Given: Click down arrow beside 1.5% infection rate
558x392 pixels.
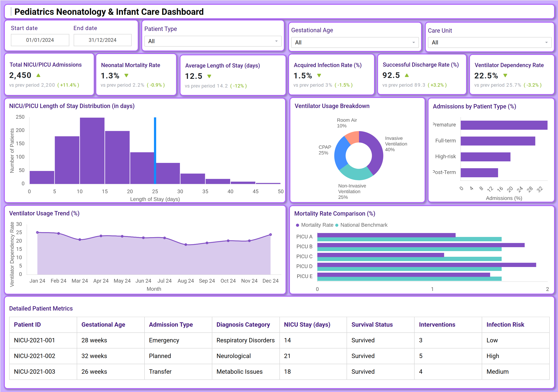Looking at the screenshot, I should pyautogui.click(x=319, y=76).
